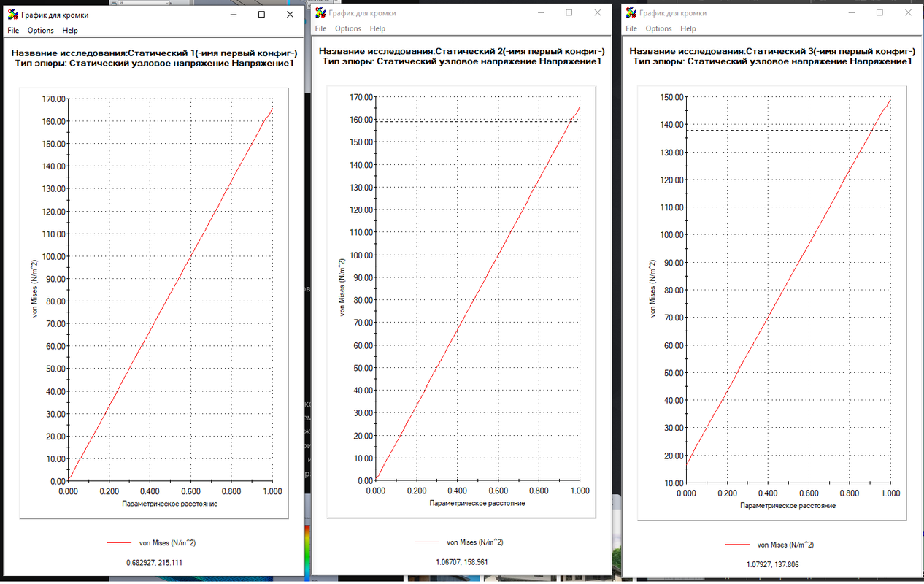Image resolution: width=924 pixels, height=584 pixels.
Task: Close the left graph window
Action: [x=290, y=15]
